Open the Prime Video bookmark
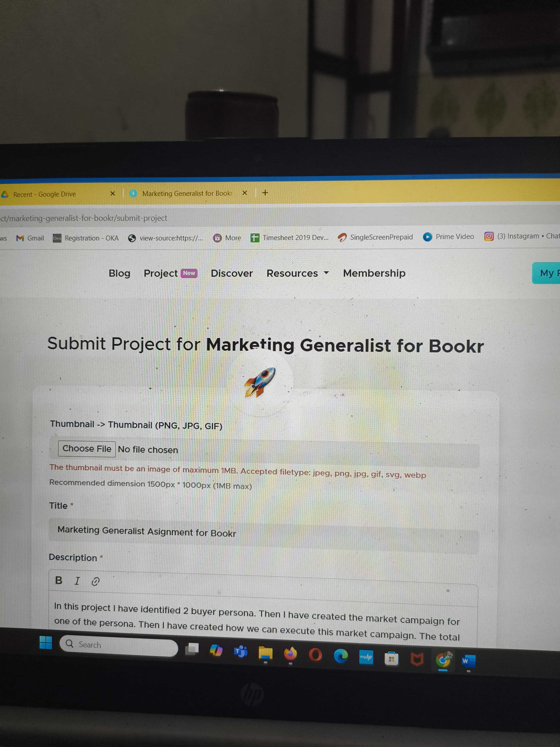The height and width of the screenshot is (747, 560). 449,237
